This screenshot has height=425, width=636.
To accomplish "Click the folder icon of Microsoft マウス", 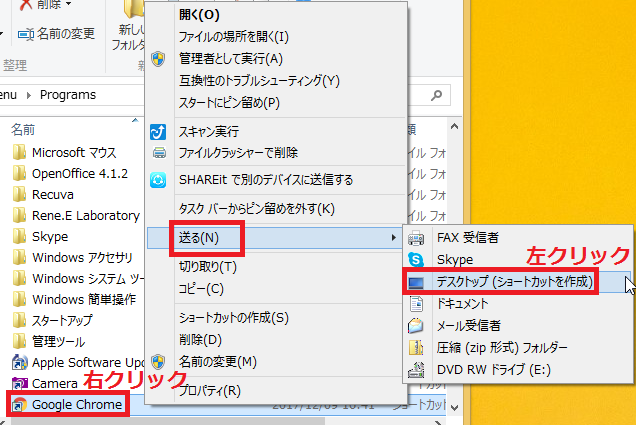I will pyautogui.click(x=19, y=152).
